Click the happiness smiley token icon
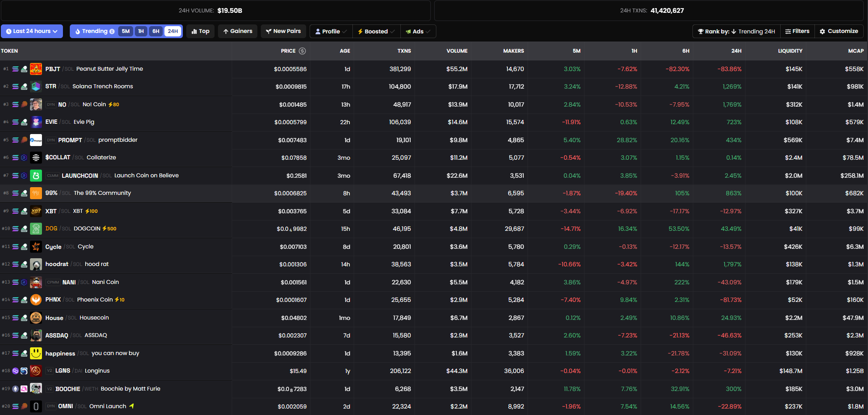This screenshot has width=868, height=415. pos(36,353)
